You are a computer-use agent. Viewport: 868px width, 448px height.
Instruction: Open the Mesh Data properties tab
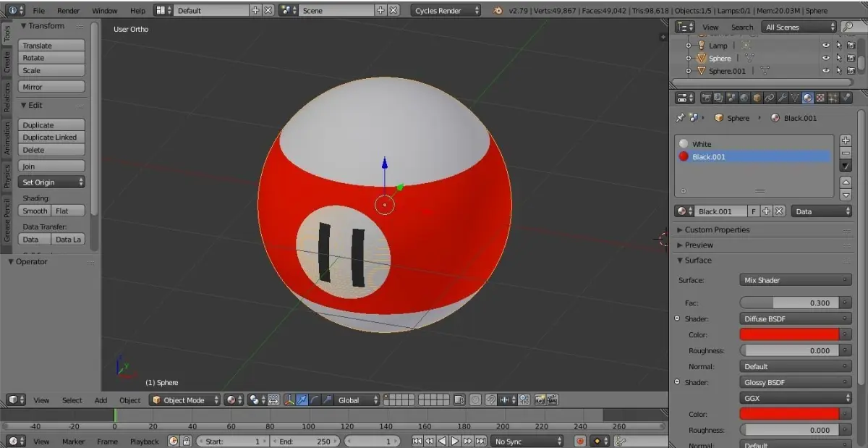click(x=795, y=98)
